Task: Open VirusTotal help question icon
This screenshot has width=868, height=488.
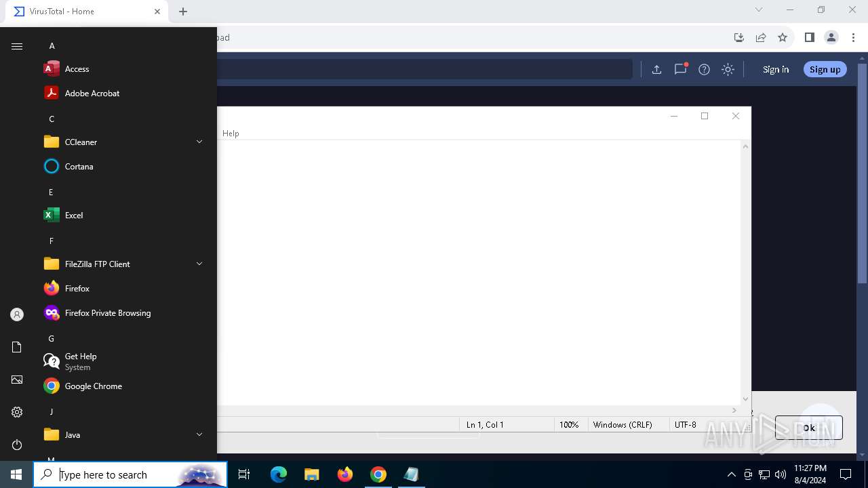Action: [704, 69]
